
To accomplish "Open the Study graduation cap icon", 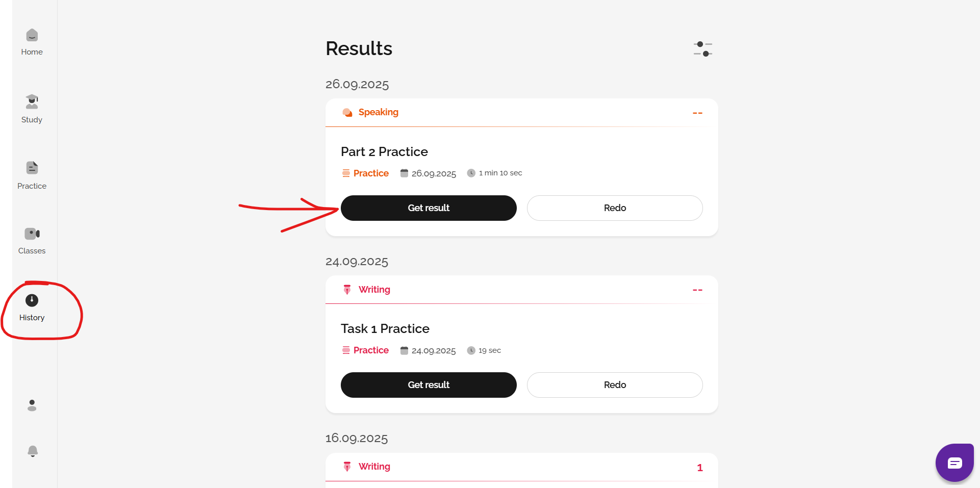I will coord(32,101).
